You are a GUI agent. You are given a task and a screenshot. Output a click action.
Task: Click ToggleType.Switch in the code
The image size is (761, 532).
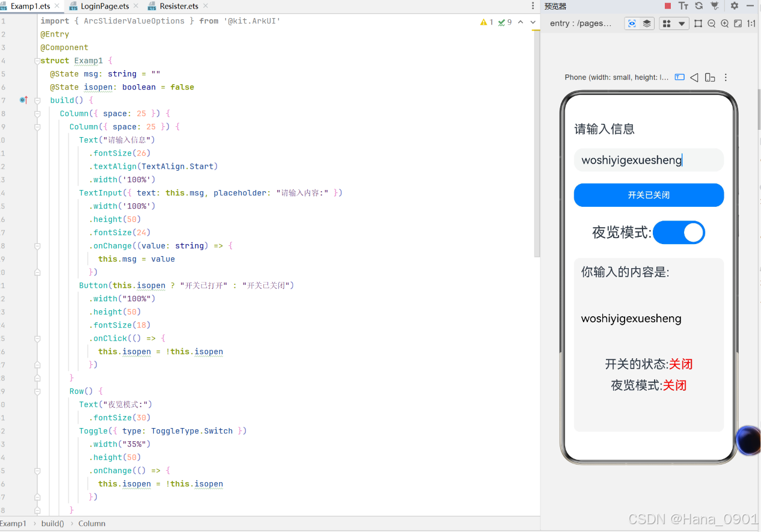[x=192, y=431]
